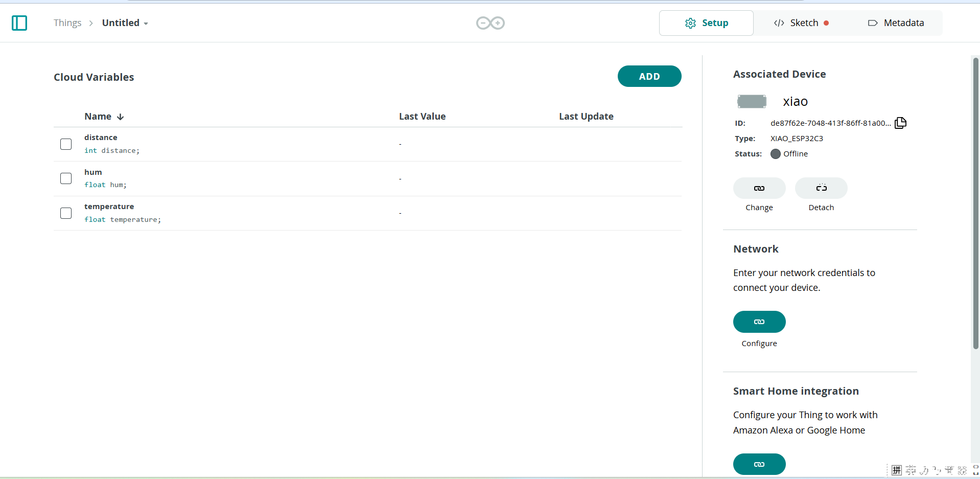Click the Arduino infinity logo

coord(491,23)
